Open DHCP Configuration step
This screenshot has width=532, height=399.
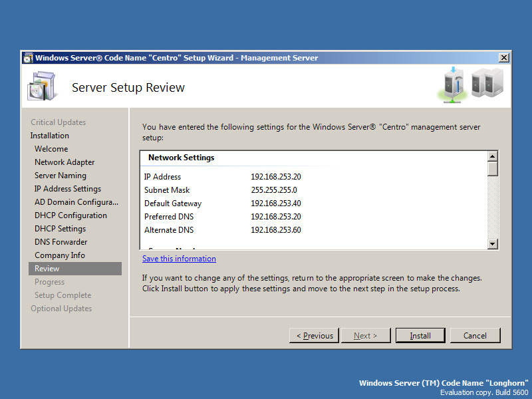click(x=70, y=215)
